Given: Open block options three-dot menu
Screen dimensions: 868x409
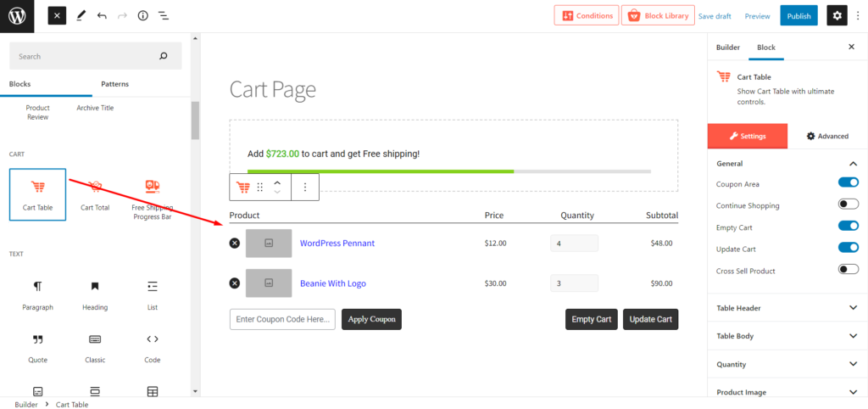Looking at the screenshot, I should click(305, 188).
